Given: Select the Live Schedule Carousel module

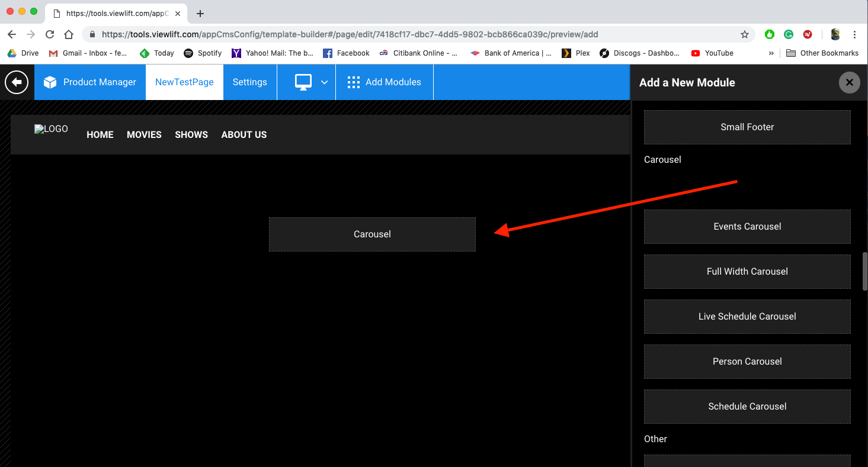Looking at the screenshot, I should pos(747,317).
